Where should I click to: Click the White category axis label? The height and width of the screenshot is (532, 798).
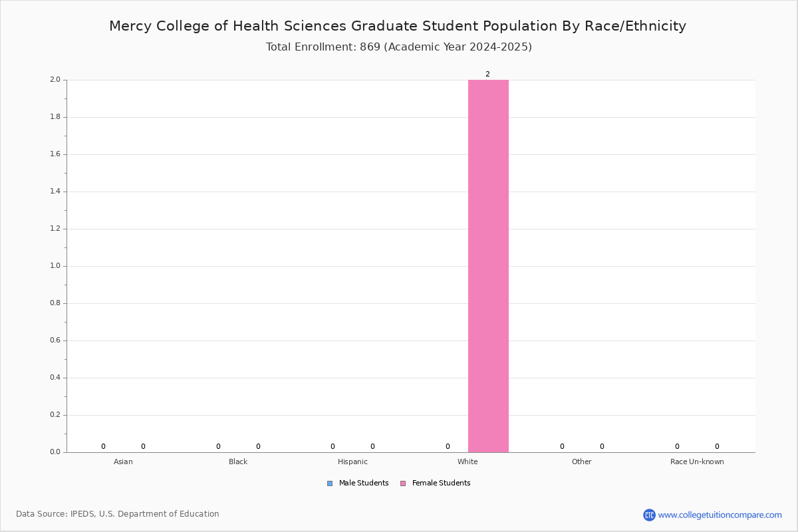[x=467, y=462]
